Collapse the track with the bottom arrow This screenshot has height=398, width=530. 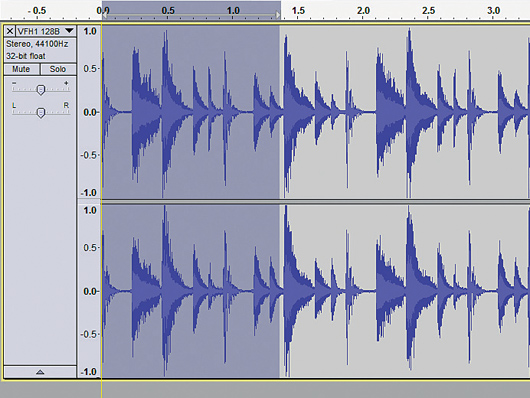click(40, 372)
